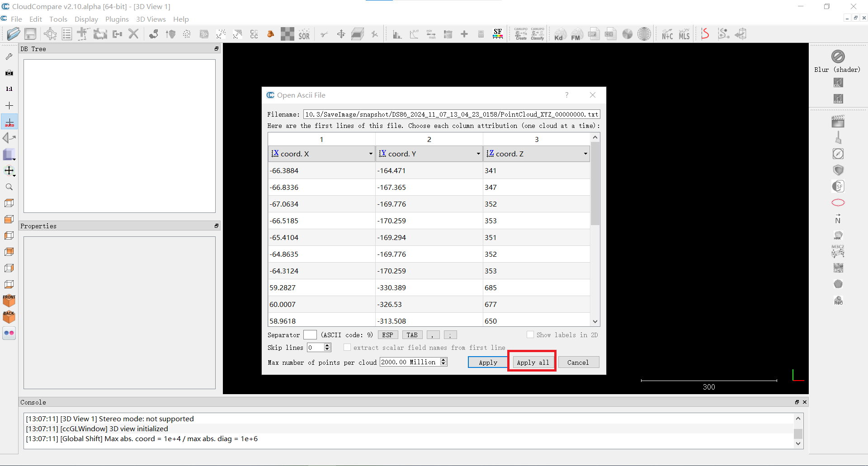Open the Edit menu
Screen dimensions: 868x466
tap(36, 19)
